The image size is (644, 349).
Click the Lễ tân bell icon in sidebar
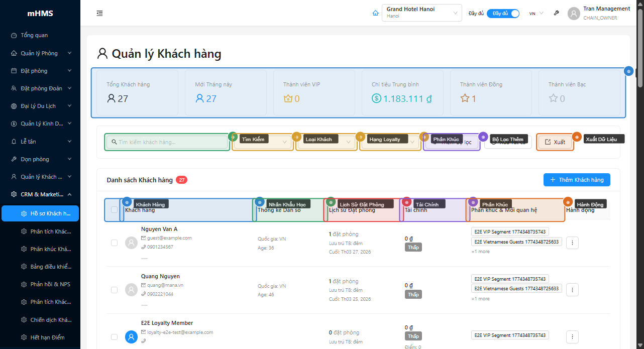click(x=13, y=141)
